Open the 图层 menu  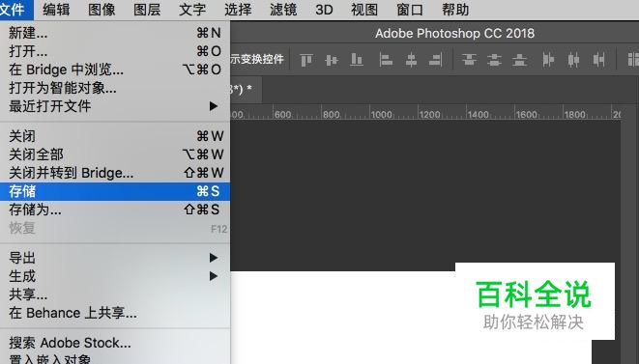pos(147,10)
